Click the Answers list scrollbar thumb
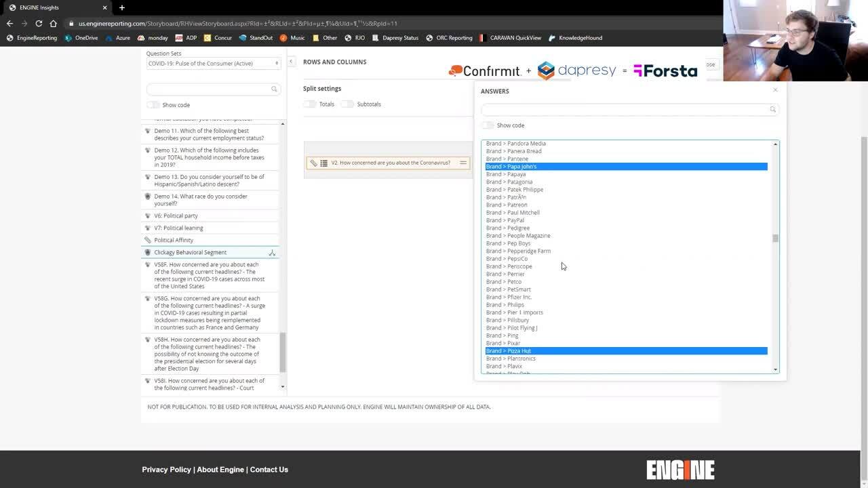 pyautogui.click(x=775, y=238)
